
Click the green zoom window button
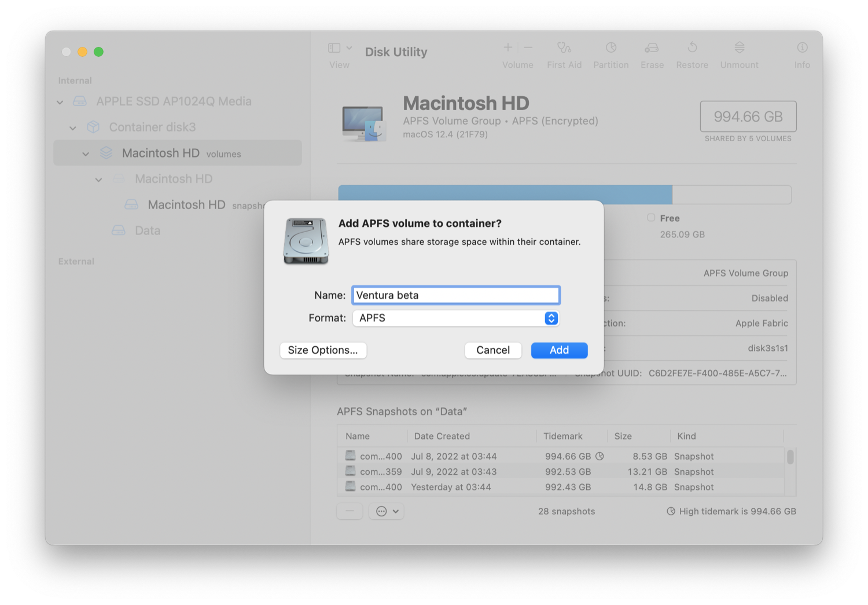point(99,52)
